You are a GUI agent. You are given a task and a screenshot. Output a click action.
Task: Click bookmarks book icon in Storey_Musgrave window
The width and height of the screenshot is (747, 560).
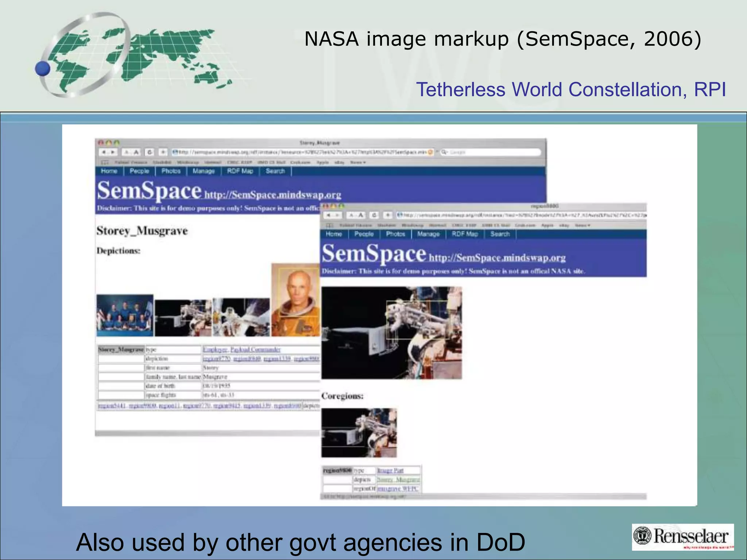[105, 162]
